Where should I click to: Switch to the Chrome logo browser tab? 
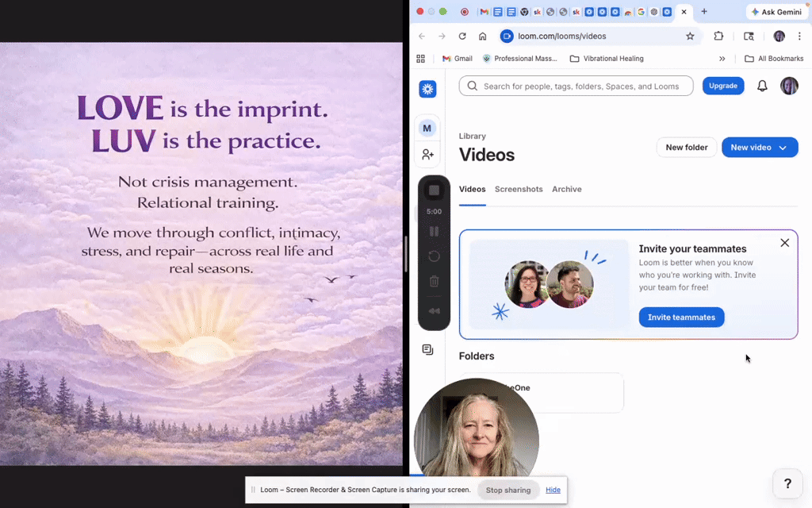click(x=524, y=11)
